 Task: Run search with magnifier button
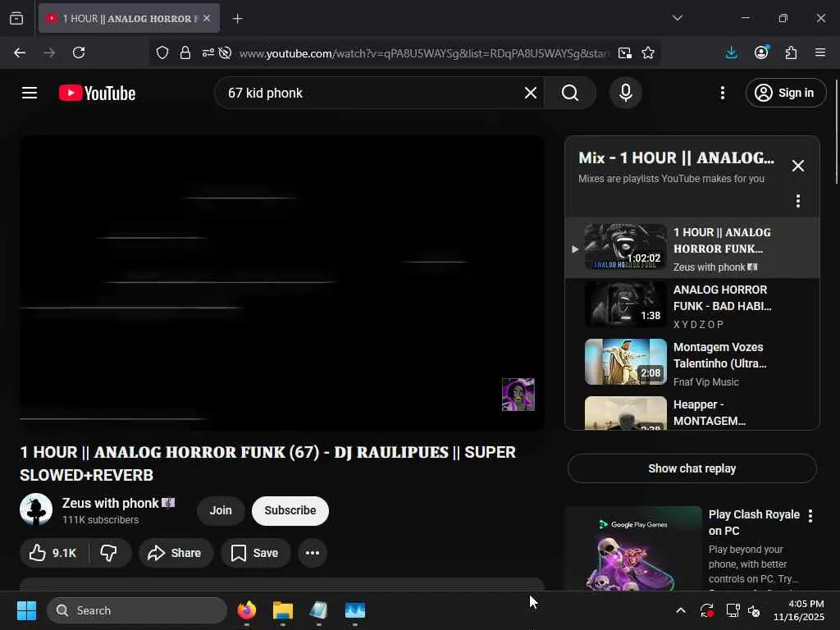(x=569, y=93)
